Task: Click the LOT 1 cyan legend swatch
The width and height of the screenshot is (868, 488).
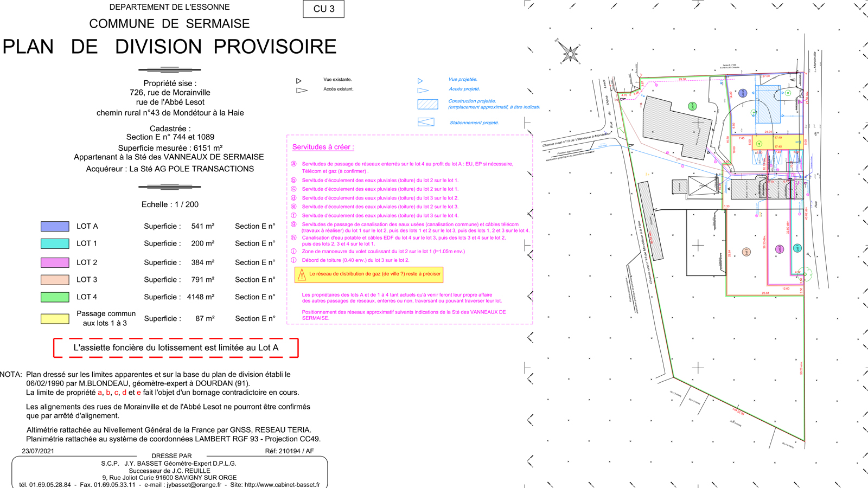Action: click(55, 244)
